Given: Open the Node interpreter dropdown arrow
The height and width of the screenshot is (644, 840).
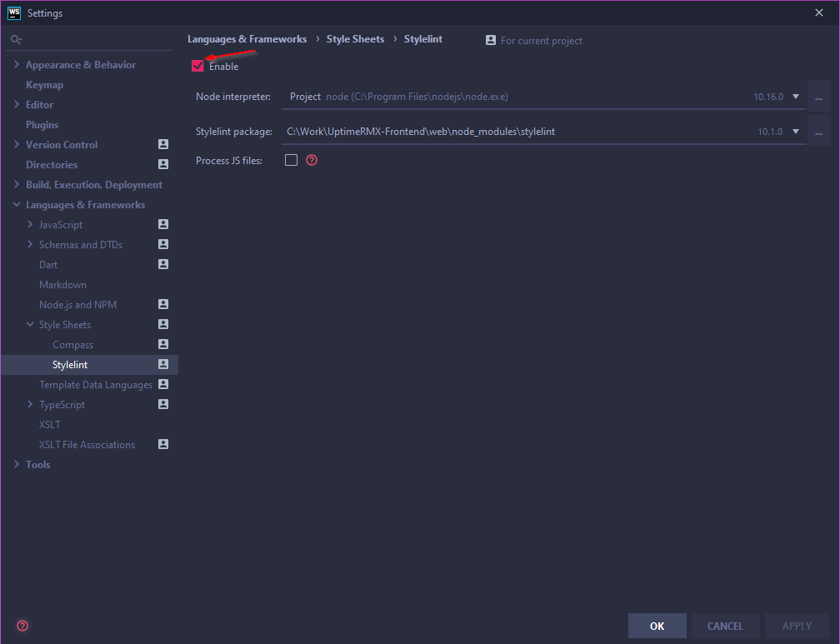Looking at the screenshot, I should [x=796, y=97].
